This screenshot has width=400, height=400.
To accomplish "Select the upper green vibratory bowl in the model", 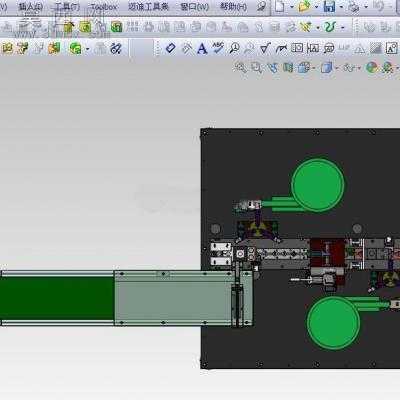I will pyautogui.click(x=318, y=185).
